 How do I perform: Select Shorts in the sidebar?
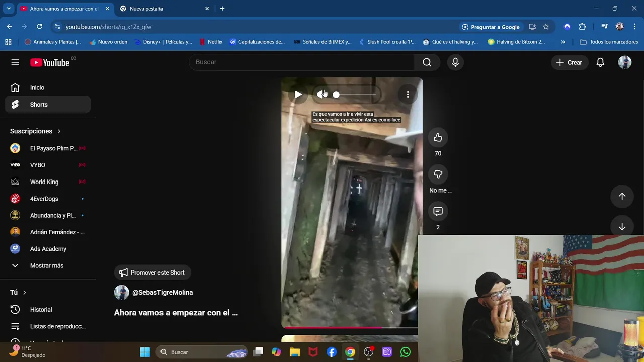[48, 105]
